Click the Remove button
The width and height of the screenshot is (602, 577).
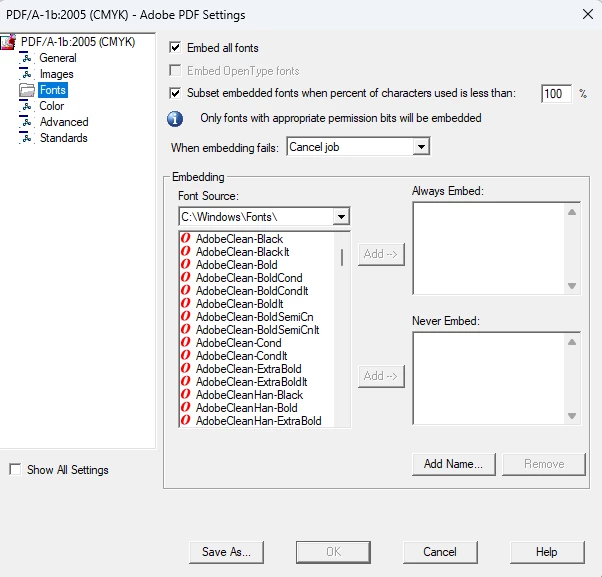544,464
